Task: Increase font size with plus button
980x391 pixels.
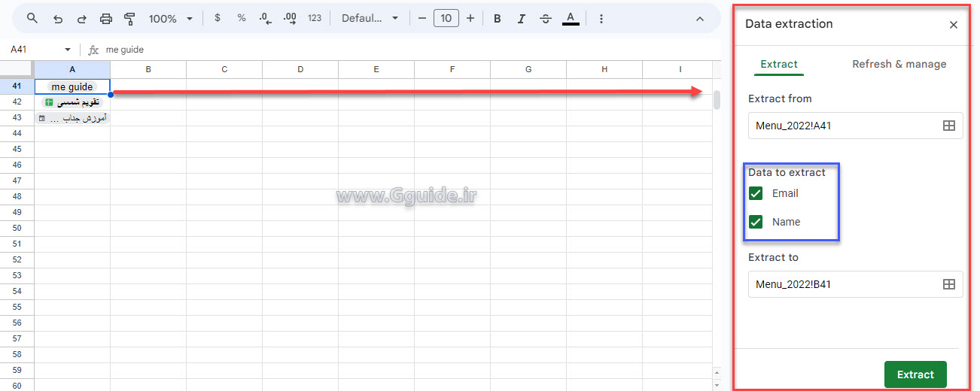Action: coord(470,19)
